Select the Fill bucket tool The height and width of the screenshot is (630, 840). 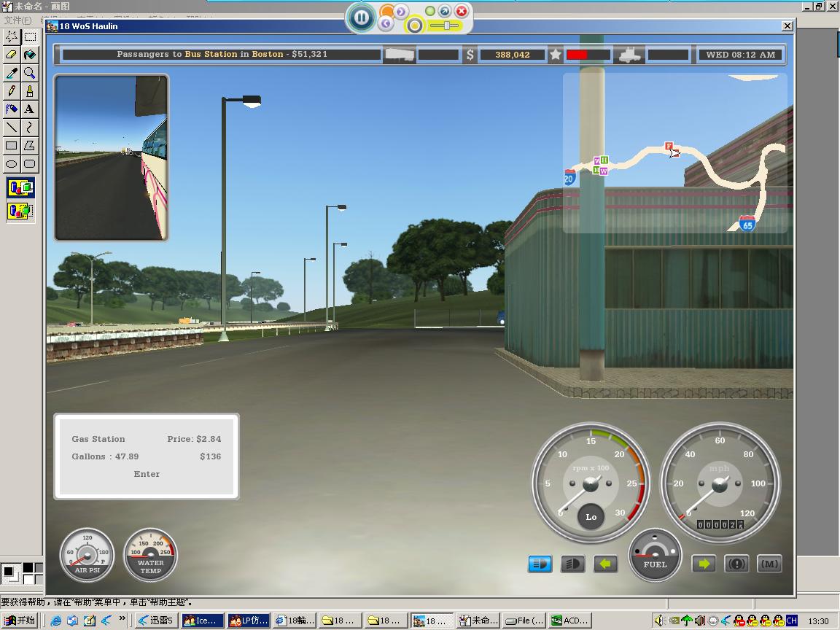click(29, 55)
